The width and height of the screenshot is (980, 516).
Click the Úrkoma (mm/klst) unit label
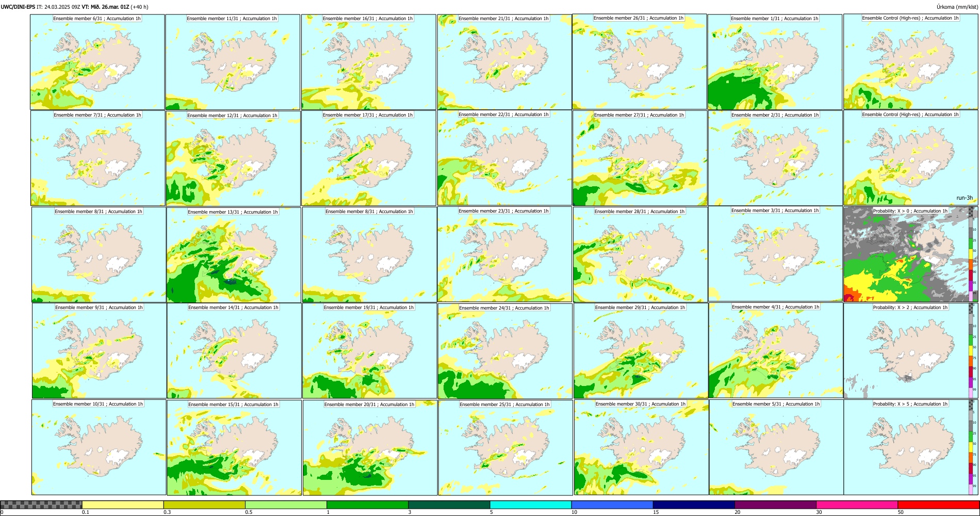pos(957,7)
